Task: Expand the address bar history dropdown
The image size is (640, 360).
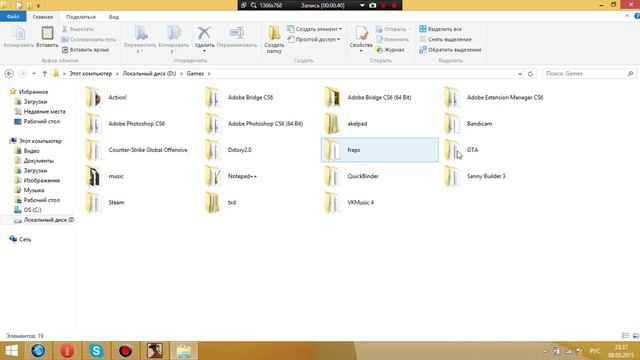Action: pyautogui.click(x=520, y=74)
